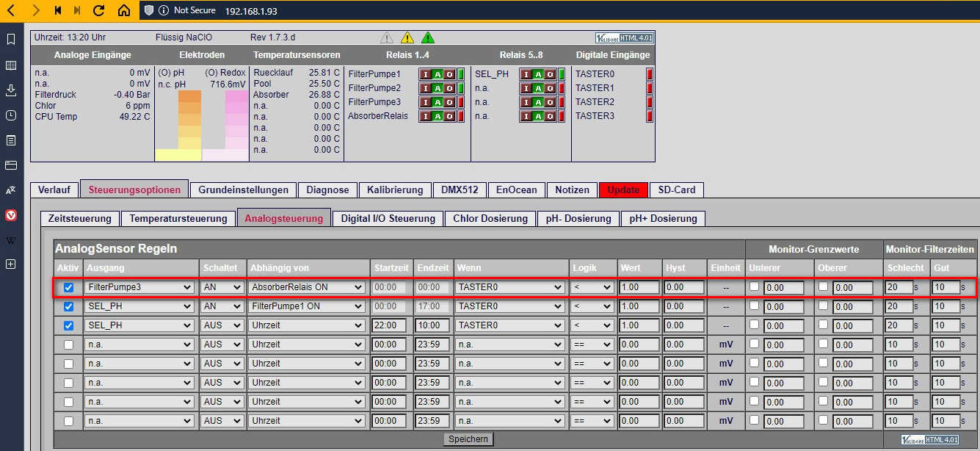Enable Unterer checkbox in SEL_PH 22:00 row
The width and height of the screenshot is (980, 451).
tap(754, 324)
